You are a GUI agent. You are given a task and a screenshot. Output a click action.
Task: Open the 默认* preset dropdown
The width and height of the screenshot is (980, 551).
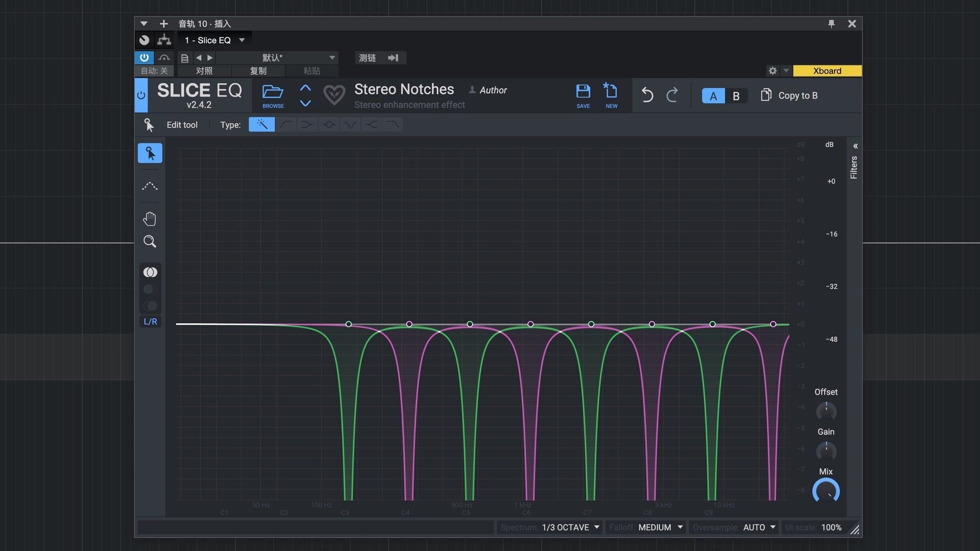[277, 58]
